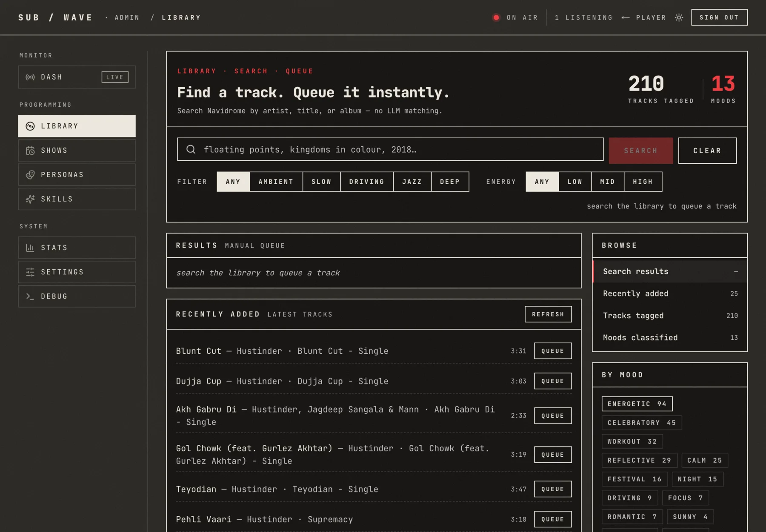Open the Debug page
The image size is (766, 532).
77,296
